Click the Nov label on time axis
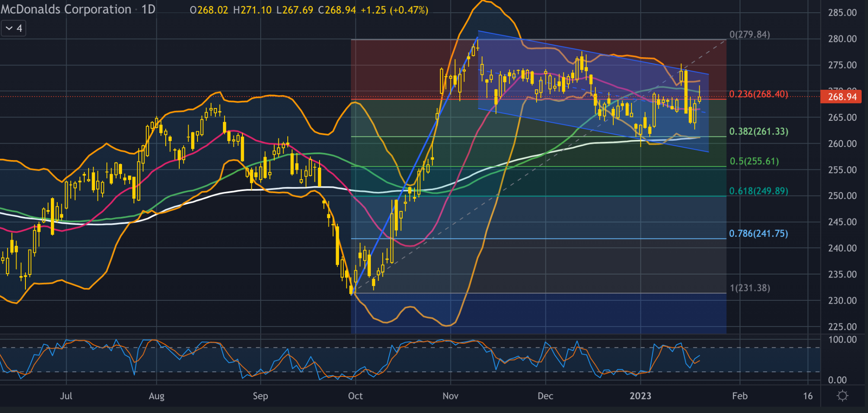This screenshot has width=868, height=413. (450, 396)
